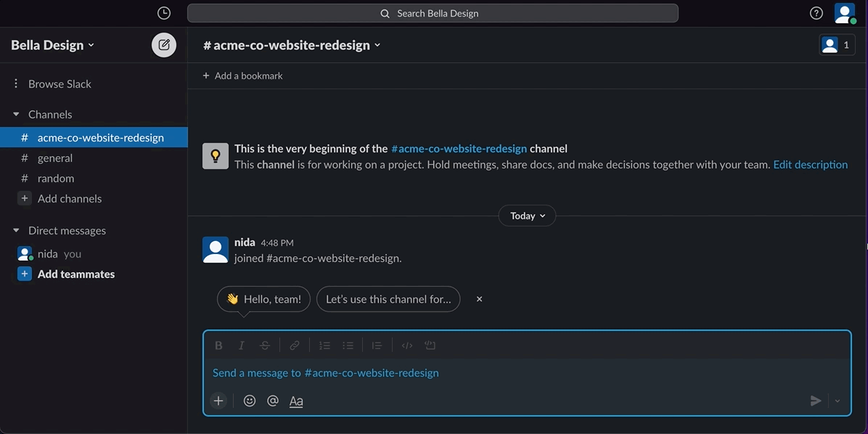Screen dimensions: 868x434
Task: Click the plus attach icon in composer
Action: click(218, 401)
